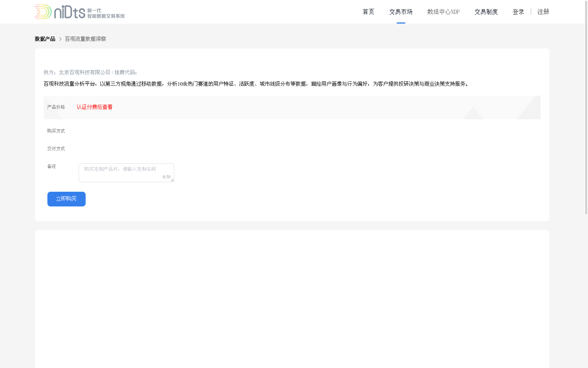Click the page vertical scrollbar
588x368 pixels.
pos(586,107)
